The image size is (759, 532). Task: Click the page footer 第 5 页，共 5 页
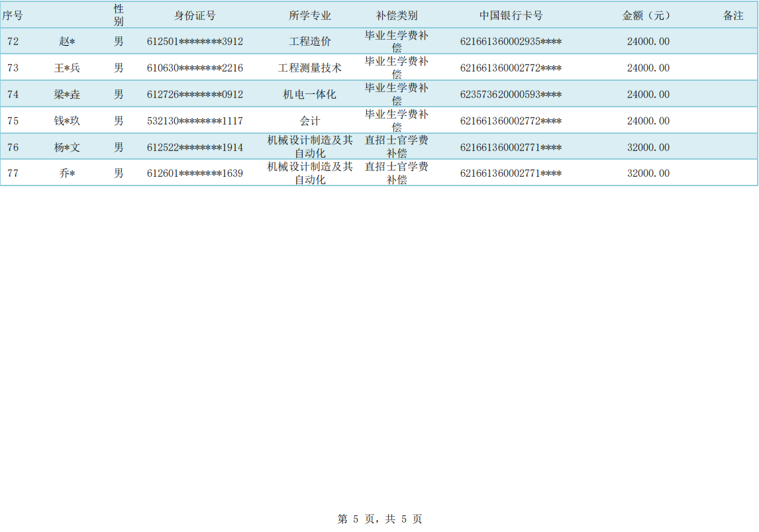coord(379,519)
